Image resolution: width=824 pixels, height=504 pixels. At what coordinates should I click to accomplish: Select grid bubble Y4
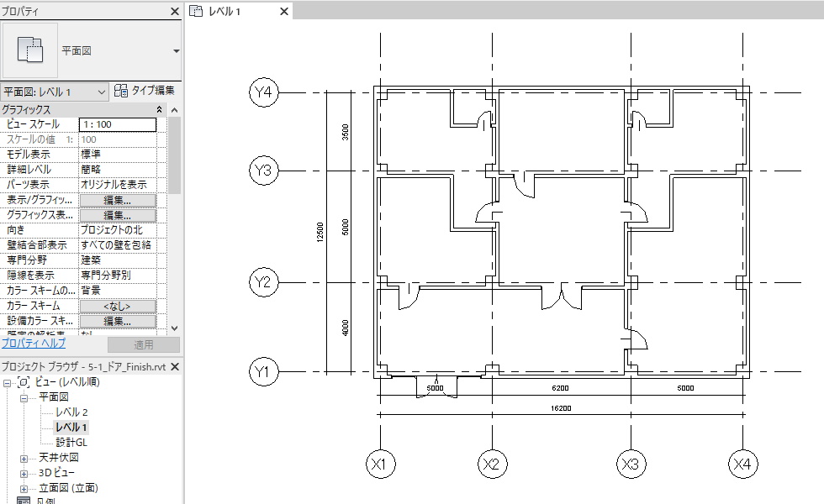(263, 92)
